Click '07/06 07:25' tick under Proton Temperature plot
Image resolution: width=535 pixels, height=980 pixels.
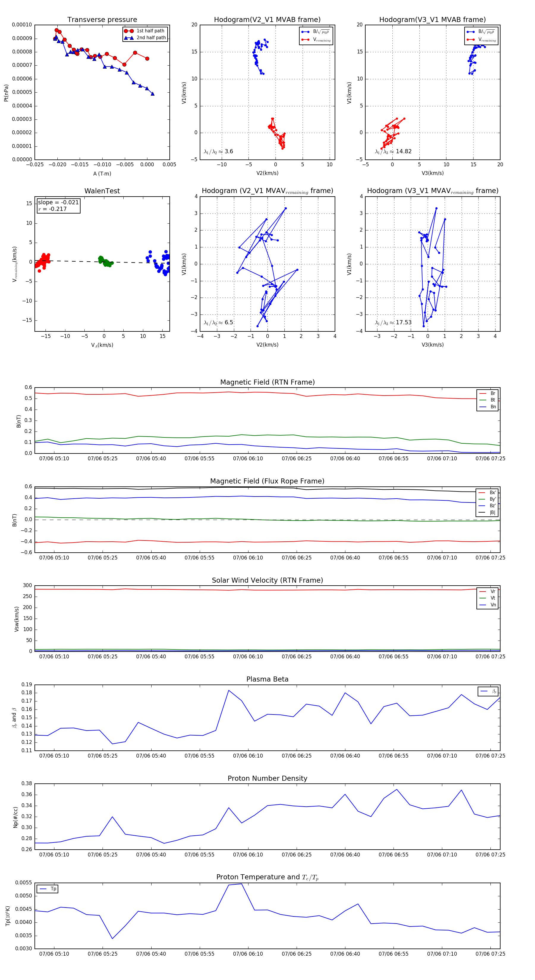[x=490, y=954]
